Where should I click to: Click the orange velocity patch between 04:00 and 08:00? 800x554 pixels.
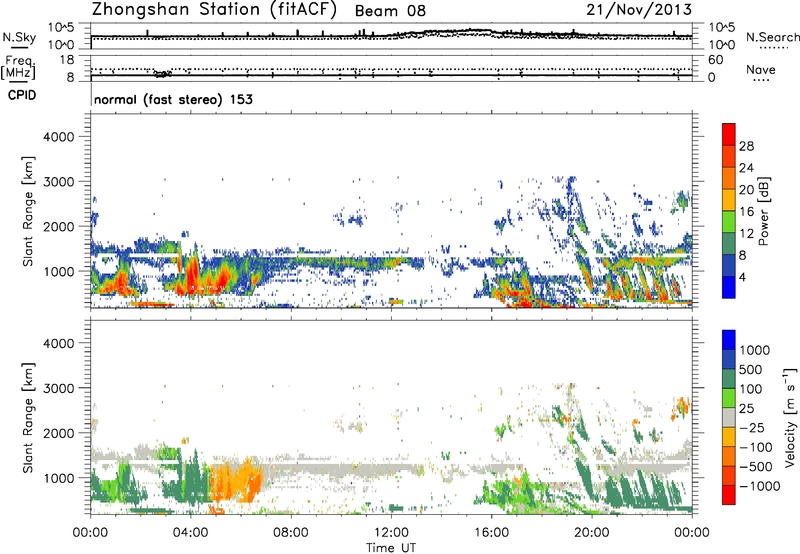tap(236, 481)
